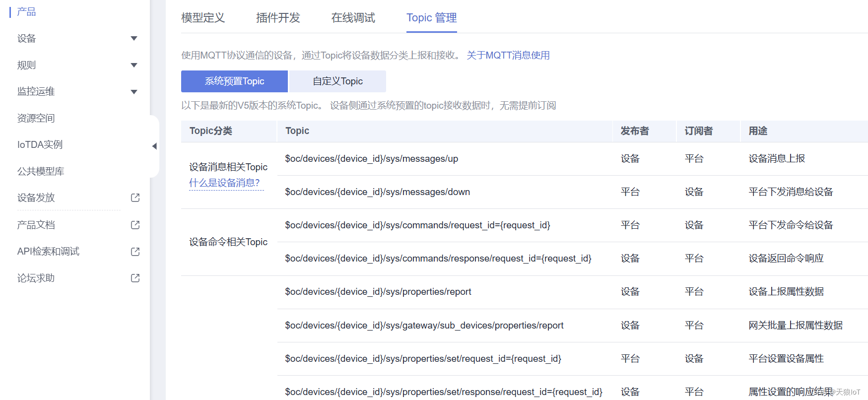This screenshot has width=868, height=400.
Task: Open 公共模型库 in the sidebar
Action: coord(41,171)
